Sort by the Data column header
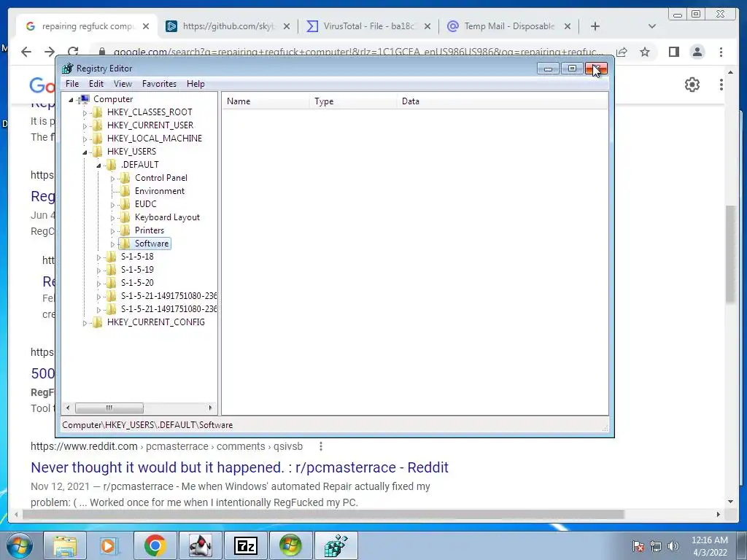 click(x=503, y=101)
